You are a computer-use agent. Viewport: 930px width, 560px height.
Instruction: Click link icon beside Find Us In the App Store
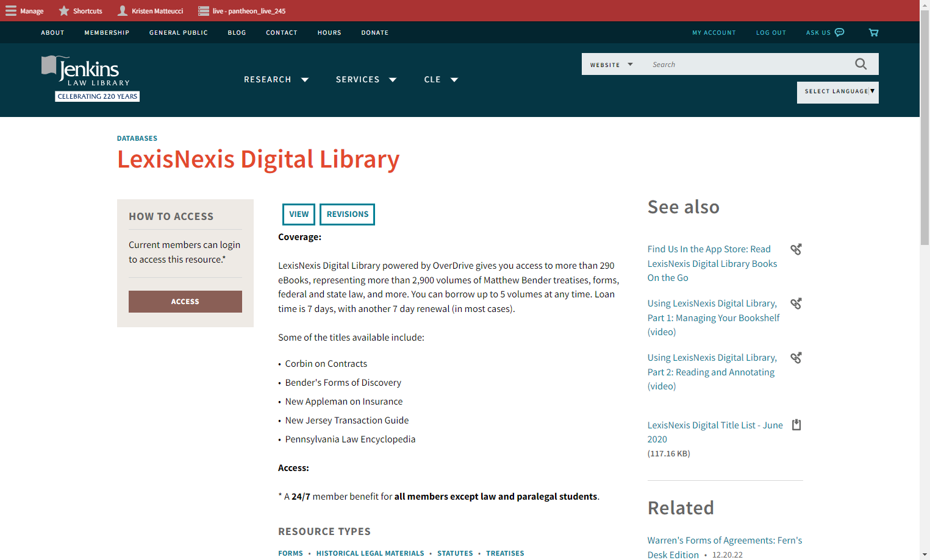[796, 249]
